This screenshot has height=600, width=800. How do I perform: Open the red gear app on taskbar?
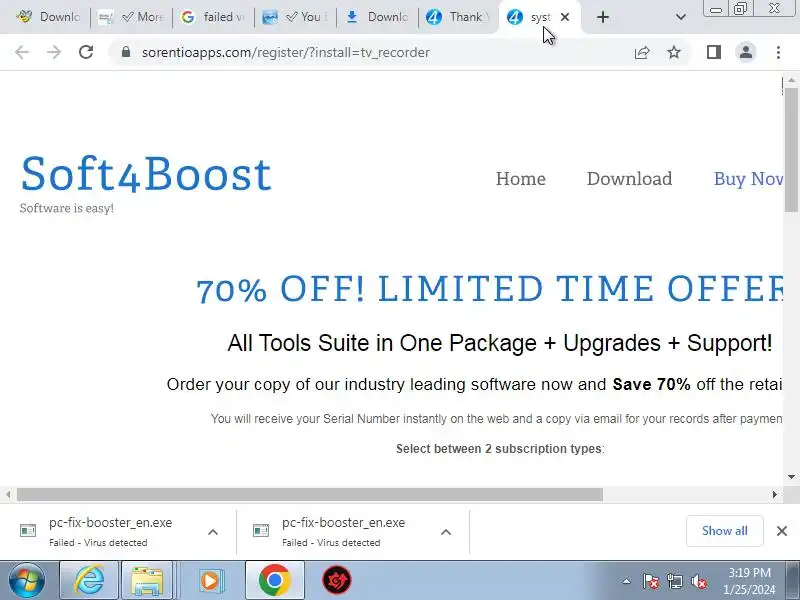click(337, 580)
